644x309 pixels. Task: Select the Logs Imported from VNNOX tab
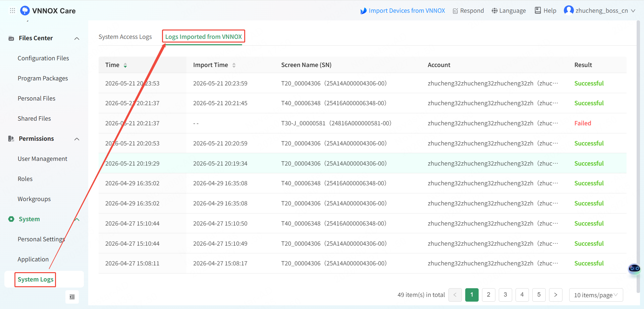203,37
